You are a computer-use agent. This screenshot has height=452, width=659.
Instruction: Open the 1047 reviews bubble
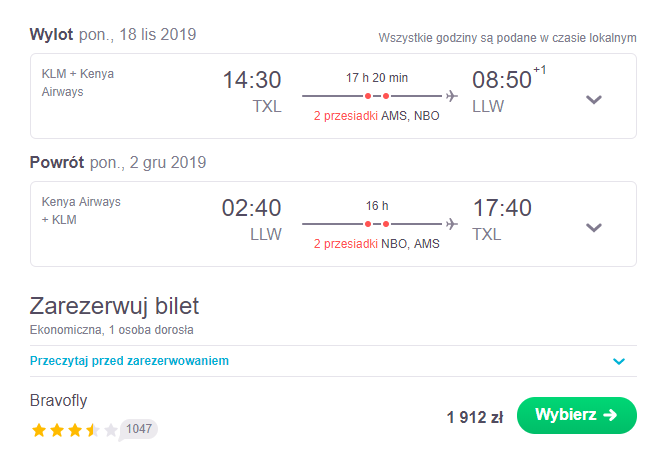coord(139,429)
